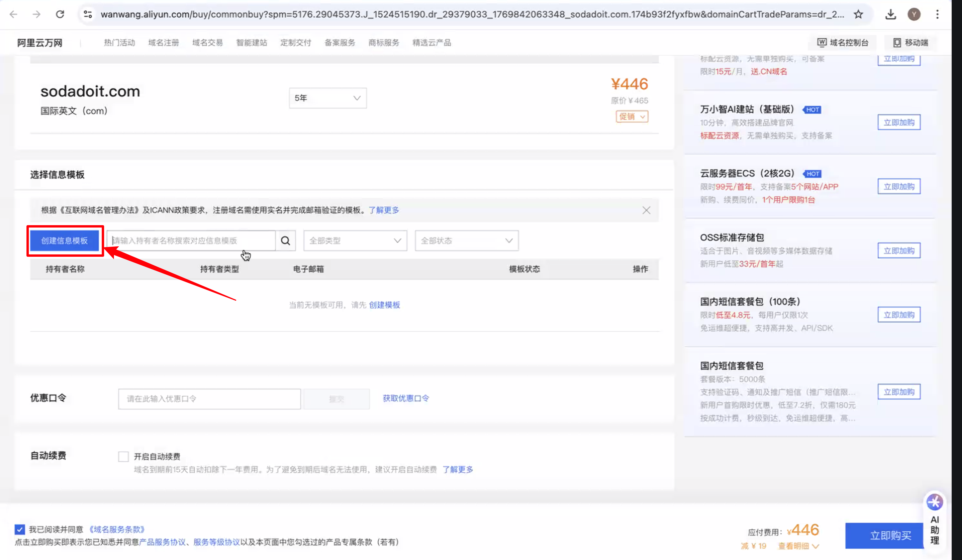Open the Chrome profile avatar
The width and height of the screenshot is (962, 560).
tap(914, 14)
